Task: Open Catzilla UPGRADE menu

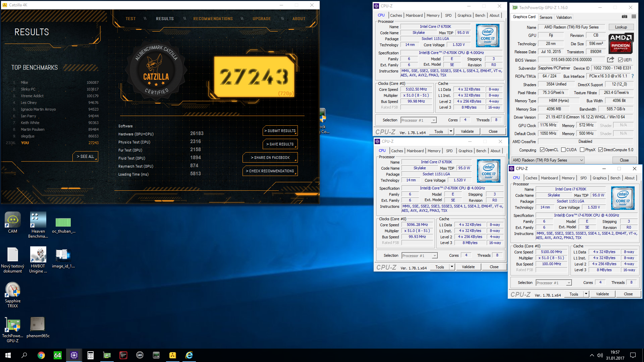Action: click(262, 19)
